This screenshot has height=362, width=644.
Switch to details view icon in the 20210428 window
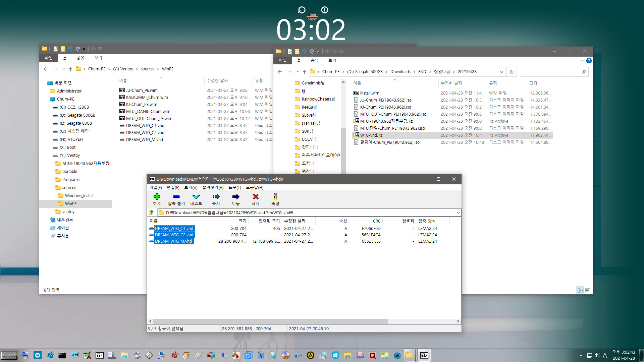580,290
